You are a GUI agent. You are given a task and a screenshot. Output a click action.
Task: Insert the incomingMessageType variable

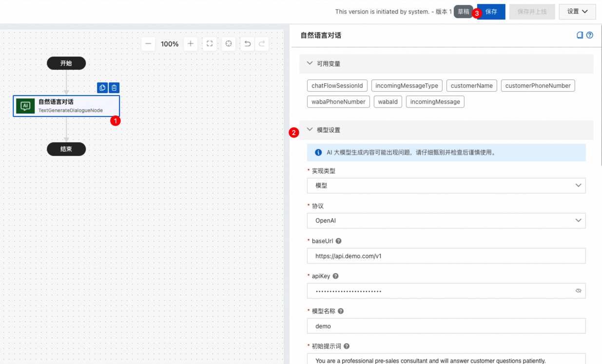click(x=407, y=86)
